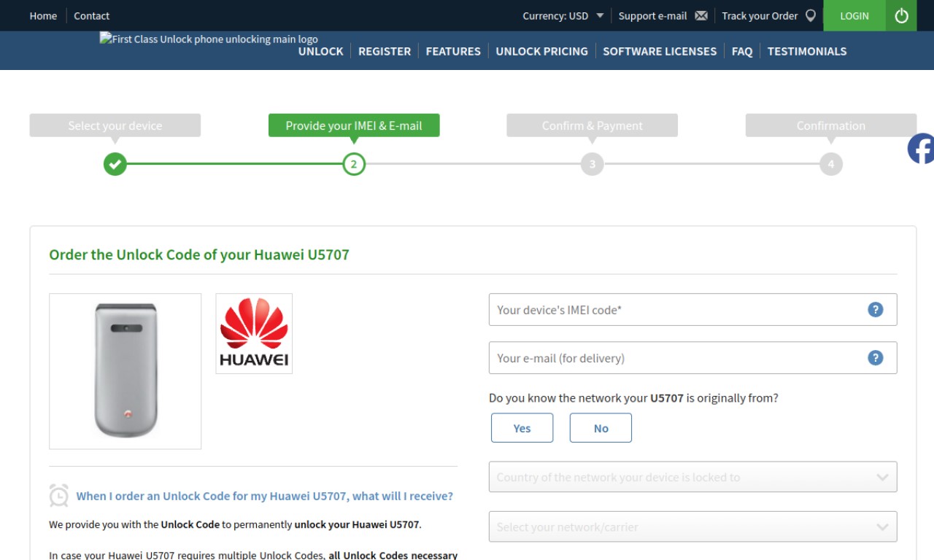This screenshot has width=934, height=560.
Task: Open the UNLOCK menu item
Action: [320, 51]
